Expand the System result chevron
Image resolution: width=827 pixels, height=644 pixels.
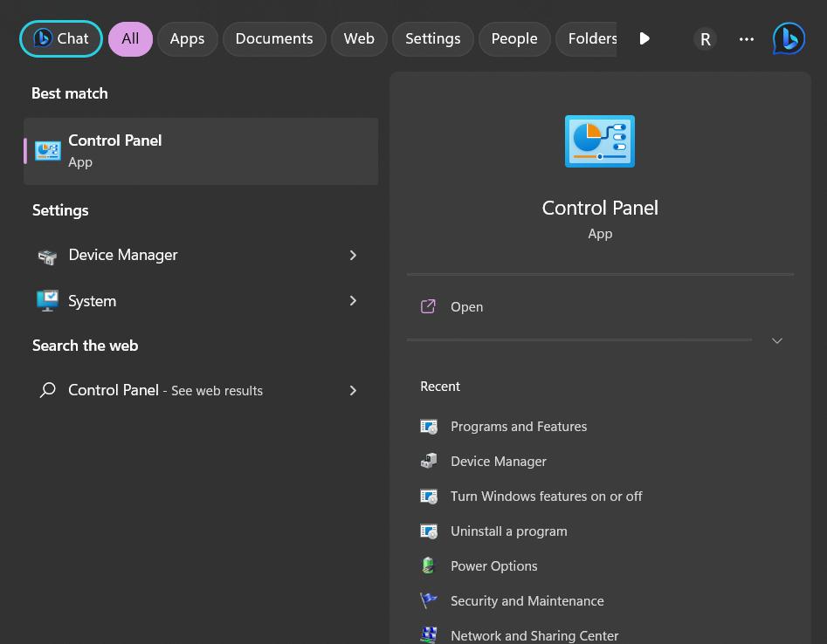click(354, 300)
